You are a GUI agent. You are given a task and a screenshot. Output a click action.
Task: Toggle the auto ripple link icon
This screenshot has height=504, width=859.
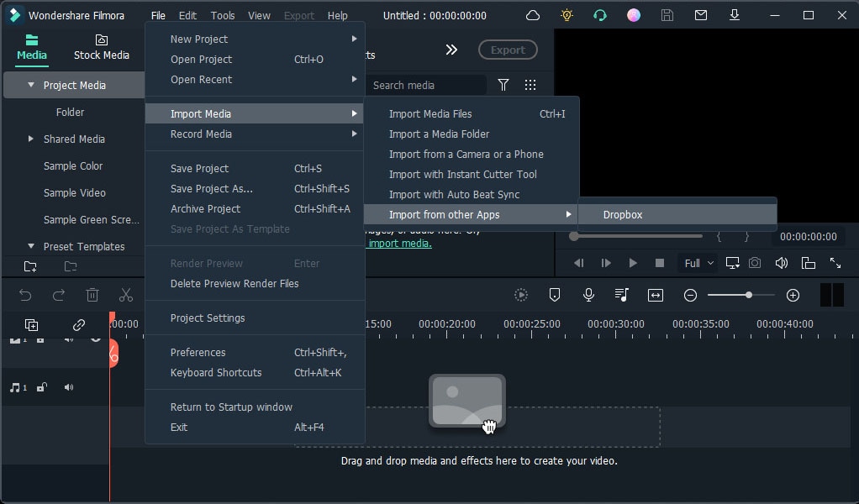point(79,325)
